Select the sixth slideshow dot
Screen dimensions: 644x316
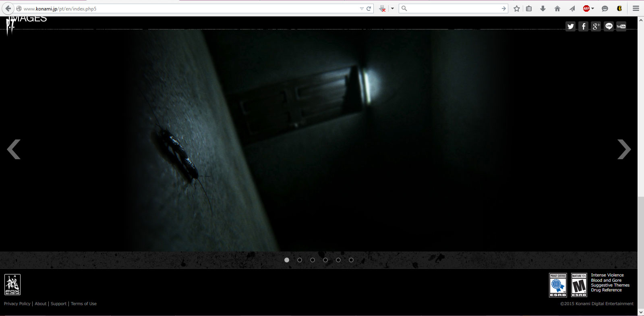(x=351, y=260)
